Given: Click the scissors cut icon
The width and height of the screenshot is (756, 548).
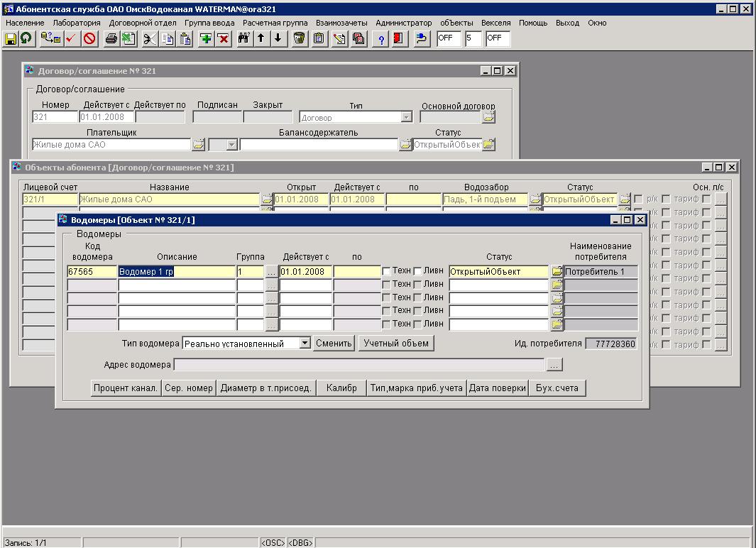Looking at the screenshot, I should 149,38.
